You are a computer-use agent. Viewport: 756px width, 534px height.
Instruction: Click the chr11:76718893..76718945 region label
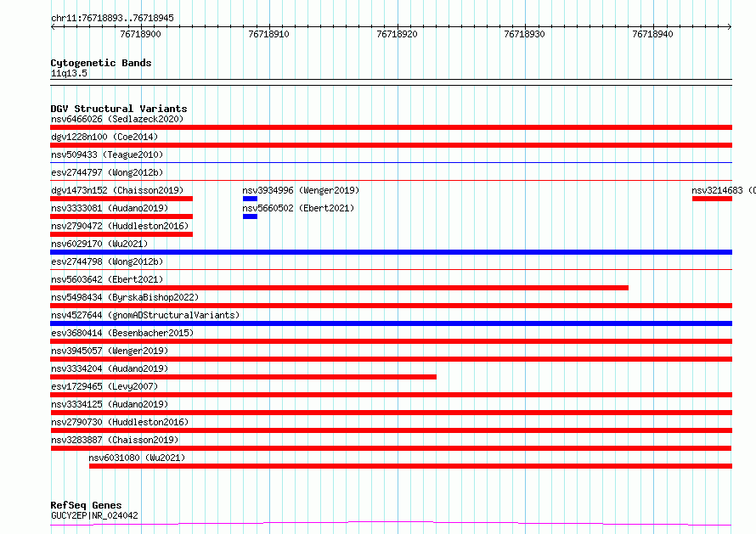coord(112,19)
